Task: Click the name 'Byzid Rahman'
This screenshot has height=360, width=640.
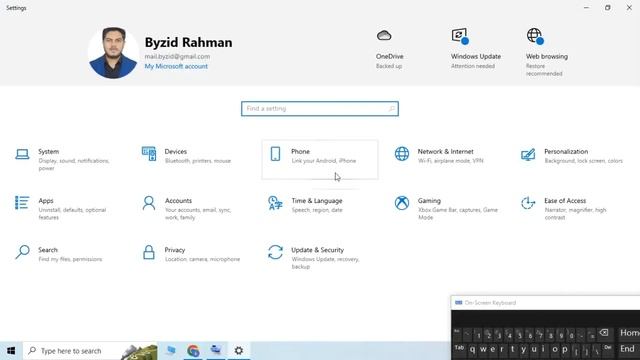Action: pos(188,42)
